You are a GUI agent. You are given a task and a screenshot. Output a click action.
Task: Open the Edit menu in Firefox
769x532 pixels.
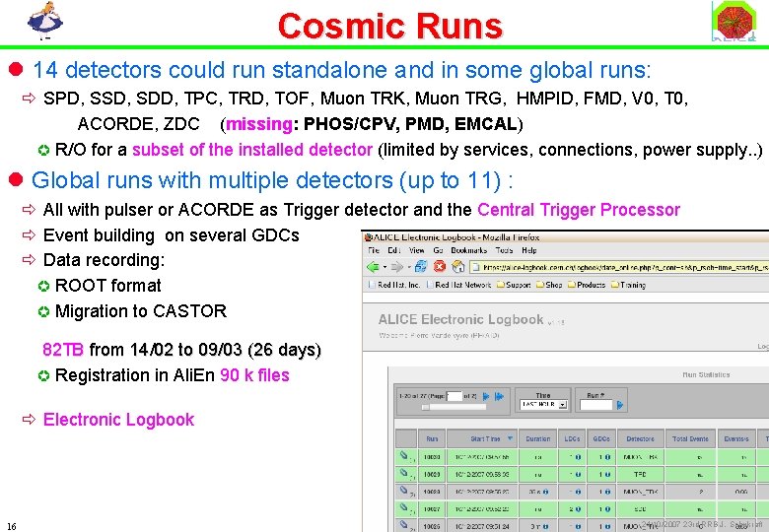[393, 250]
